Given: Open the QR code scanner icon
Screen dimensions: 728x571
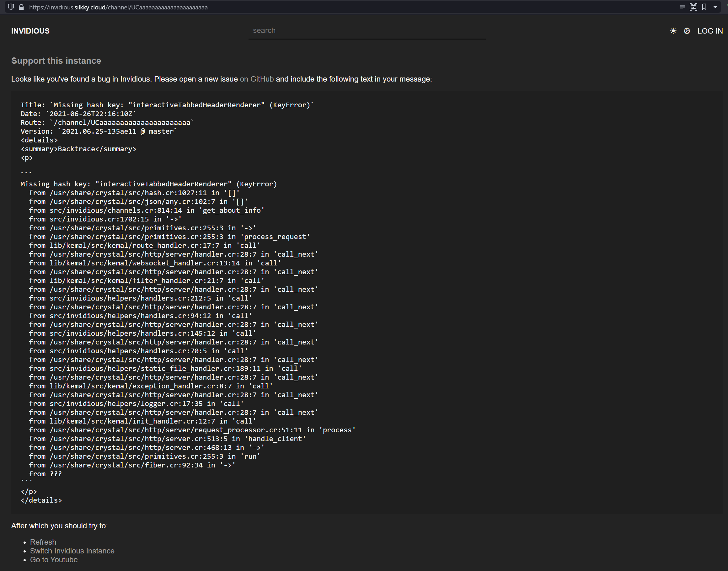Looking at the screenshot, I should pyautogui.click(x=693, y=7).
